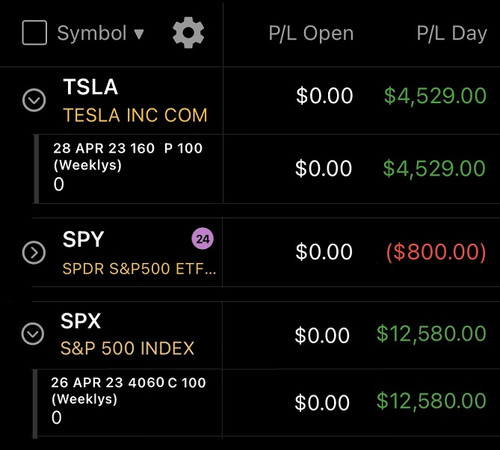Select the TSLA ticker name

91,87
